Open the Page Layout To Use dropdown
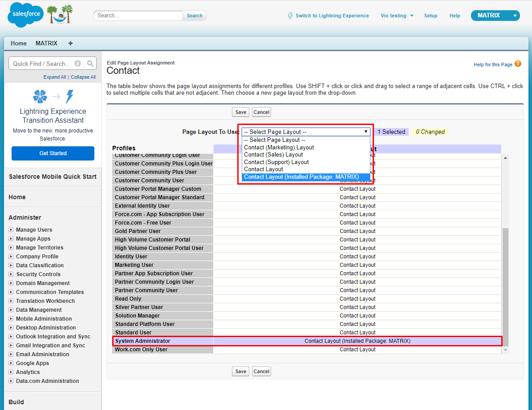This screenshot has height=410, width=532. pyautogui.click(x=306, y=132)
